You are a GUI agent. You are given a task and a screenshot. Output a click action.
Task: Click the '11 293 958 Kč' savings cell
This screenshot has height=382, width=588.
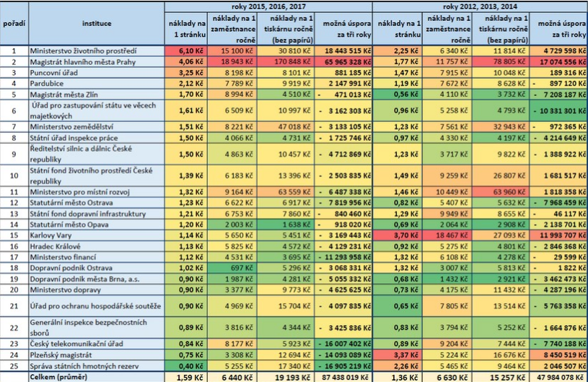[343, 257]
